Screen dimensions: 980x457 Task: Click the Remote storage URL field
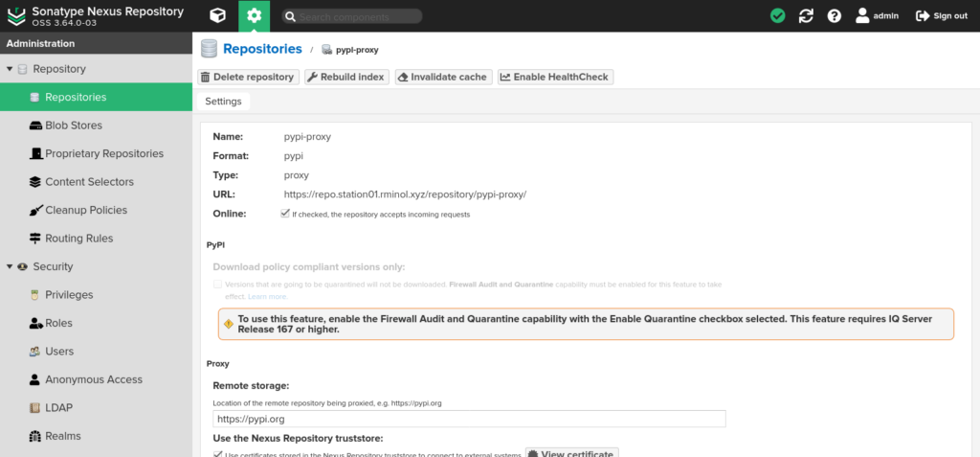coord(469,419)
